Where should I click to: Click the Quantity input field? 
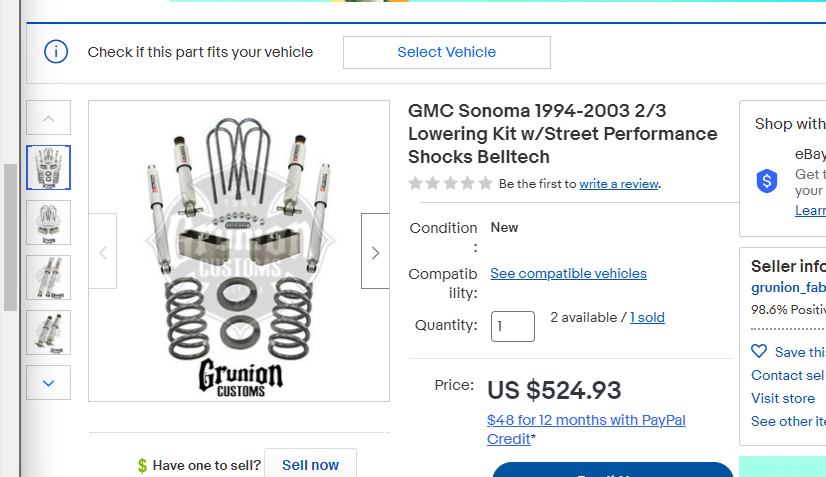pos(512,326)
